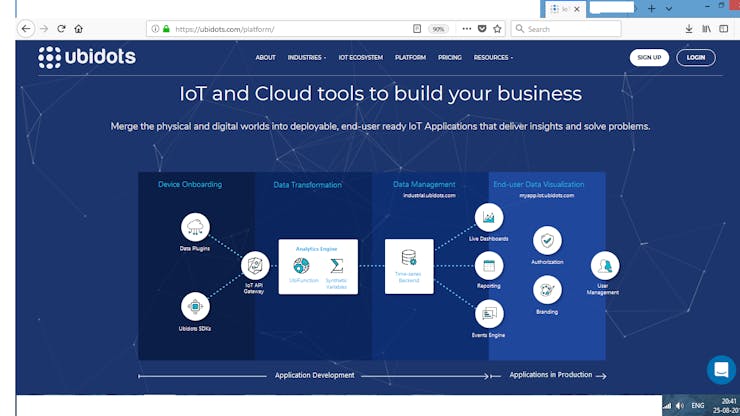Open the IoT Ecosystem menu item
The width and height of the screenshot is (740, 416).
[361, 58]
